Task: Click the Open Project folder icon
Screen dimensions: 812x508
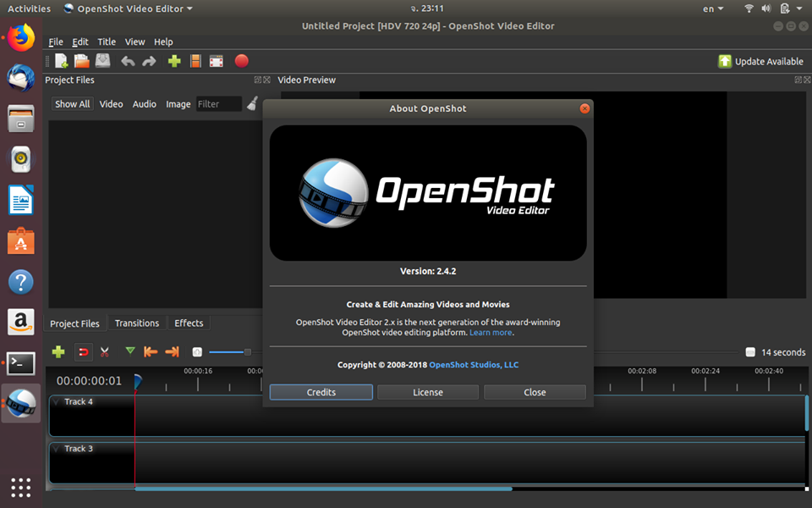Action: (82, 61)
